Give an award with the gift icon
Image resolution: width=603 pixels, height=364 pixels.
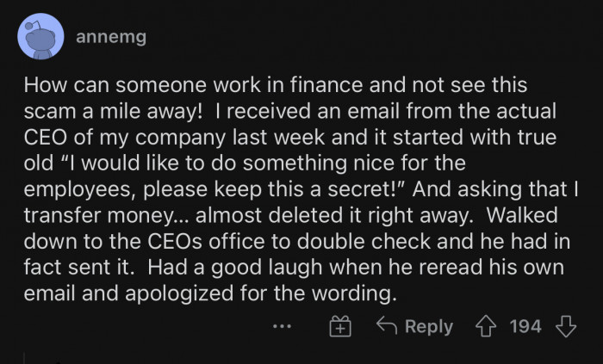[x=339, y=326]
